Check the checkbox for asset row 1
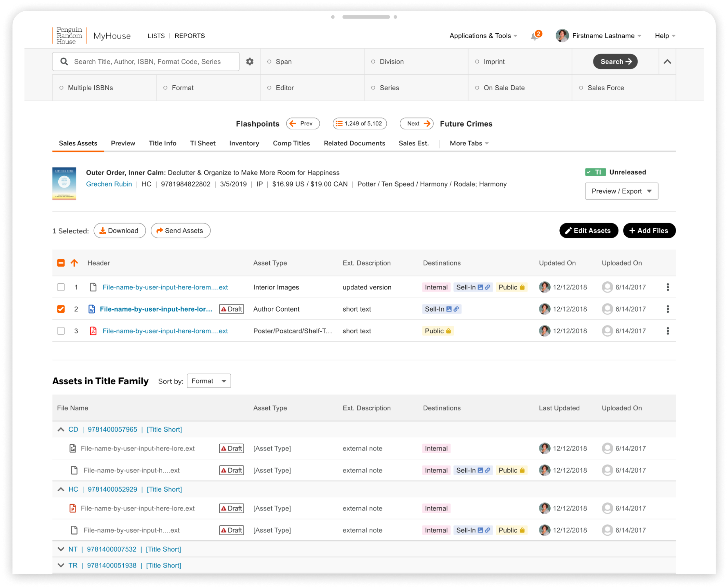Image resolution: width=728 pixels, height=588 pixels. [61, 287]
